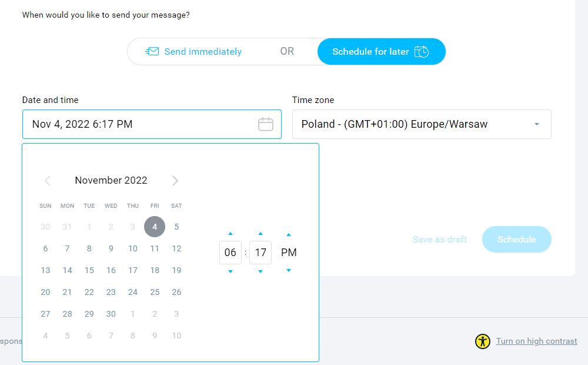Image resolution: width=588 pixels, height=365 pixels.
Task: Select Send immediately option
Action: [193, 51]
